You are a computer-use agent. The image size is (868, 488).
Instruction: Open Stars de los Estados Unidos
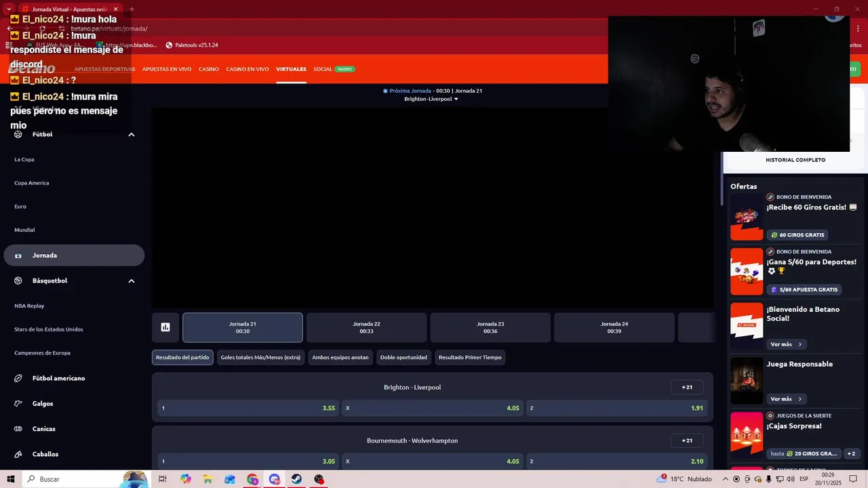(x=49, y=329)
